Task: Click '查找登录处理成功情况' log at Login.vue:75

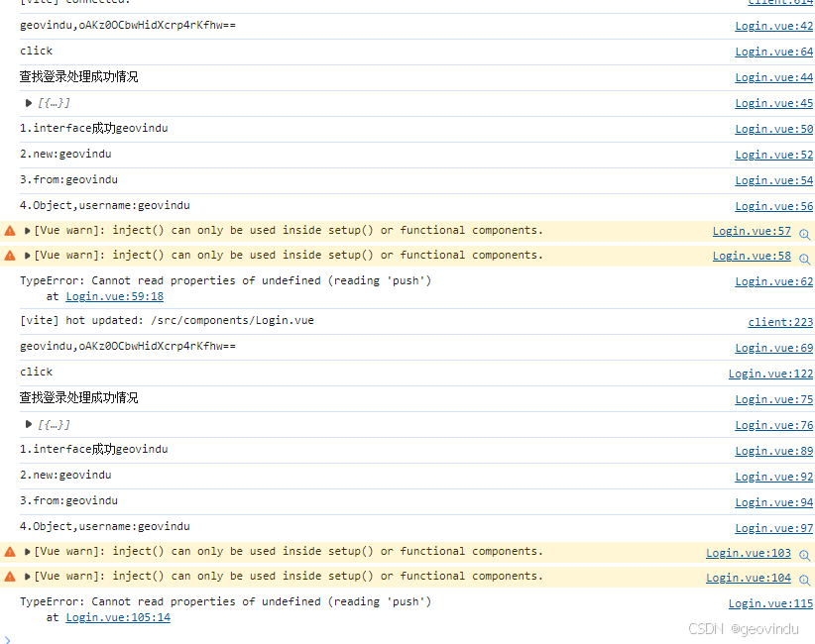Action: pos(79,398)
